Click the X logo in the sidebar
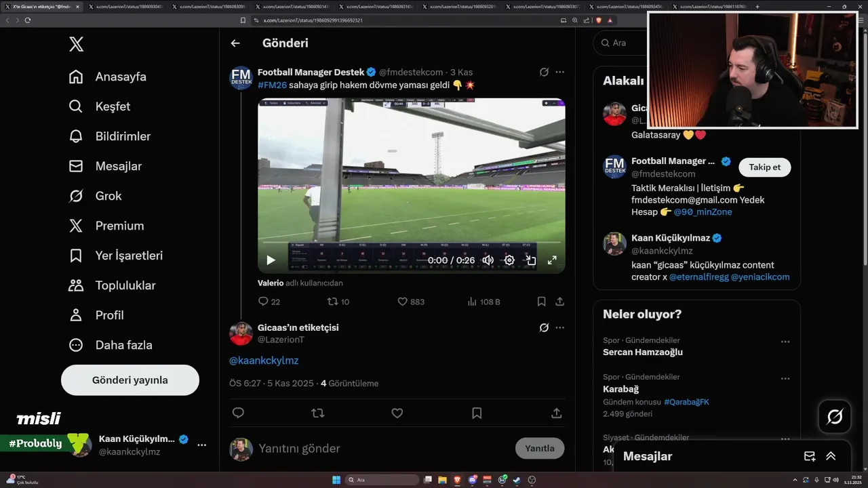Image resolution: width=868 pixels, height=488 pixels. click(x=76, y=45)
